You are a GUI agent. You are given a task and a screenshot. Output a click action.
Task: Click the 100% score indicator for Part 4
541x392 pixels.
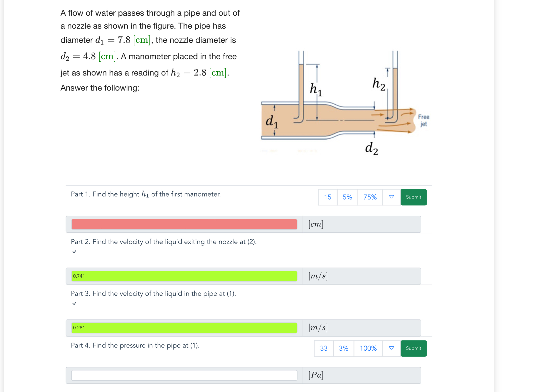[x=368, y=348]
